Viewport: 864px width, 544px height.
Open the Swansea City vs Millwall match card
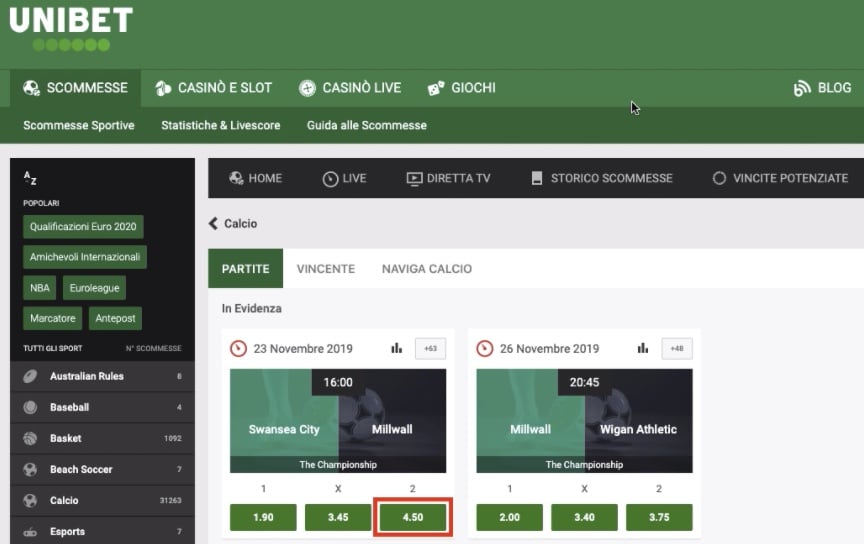(338, 420)
